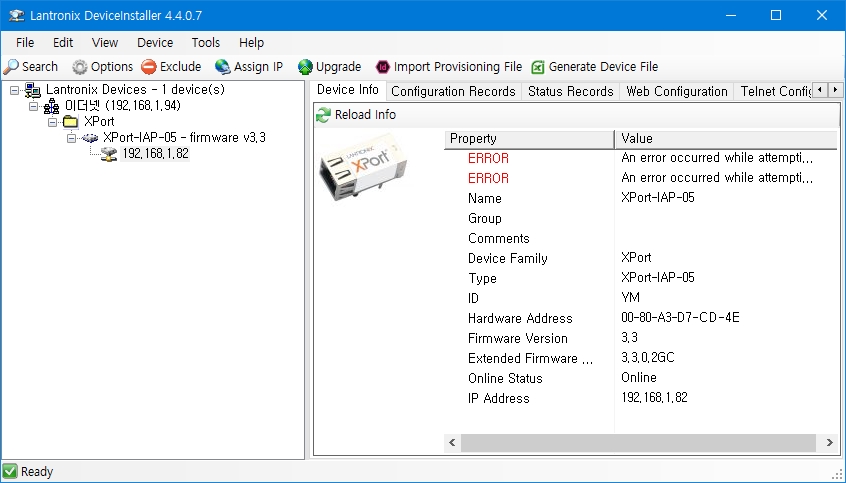Click the horizontal scrollbar left arrow

(452, 443)
